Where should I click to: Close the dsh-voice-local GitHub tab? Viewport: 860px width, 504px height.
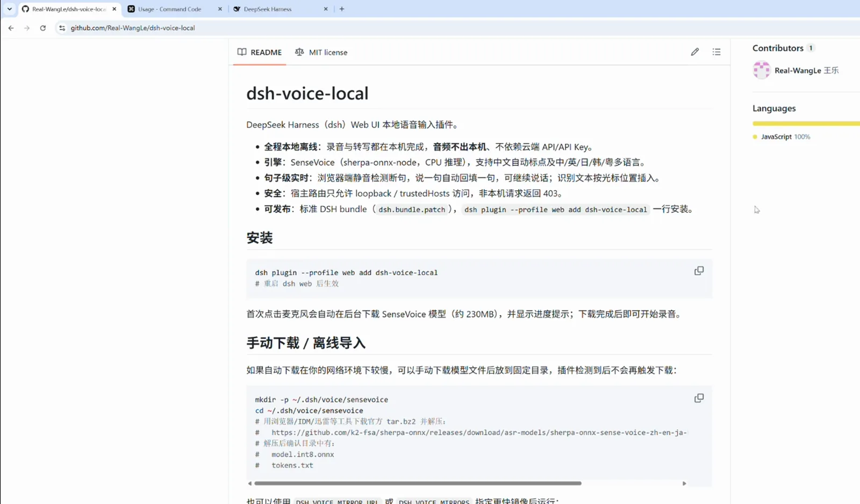click(114, 9)
